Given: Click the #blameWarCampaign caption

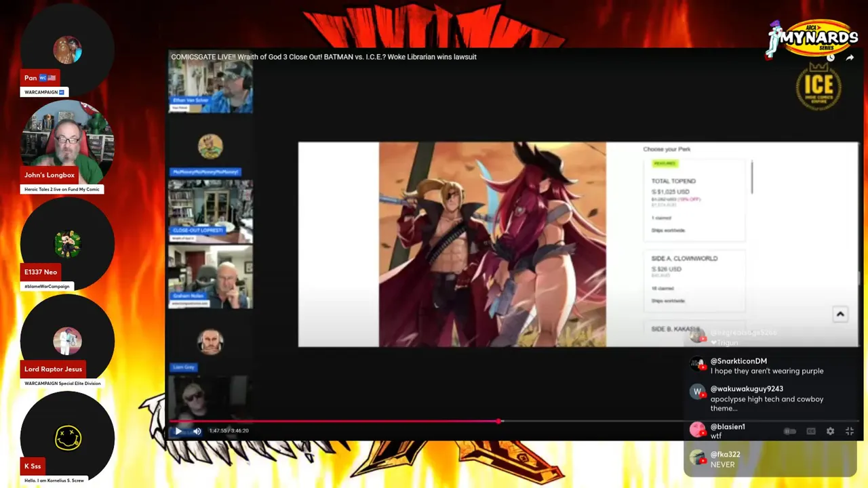Looking at the screenshot, I should 47,286.
